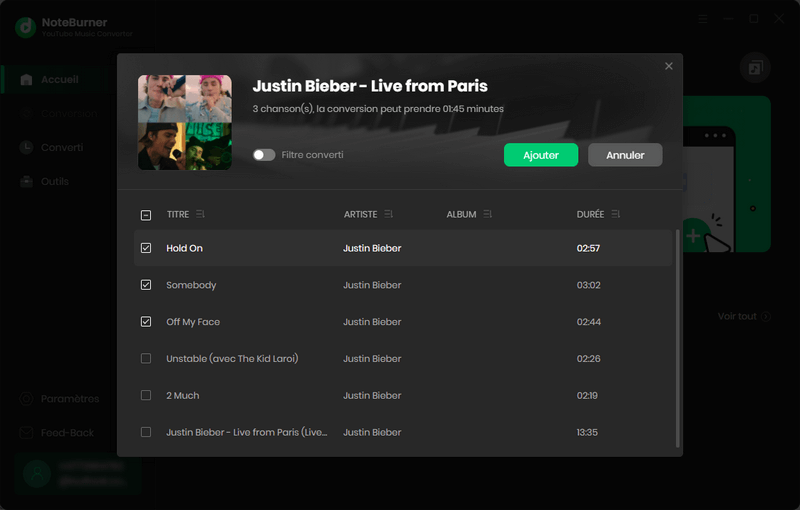Click the green Ajouter button
The width and height of the screenshot is (800, 510).
coord(540,155)
